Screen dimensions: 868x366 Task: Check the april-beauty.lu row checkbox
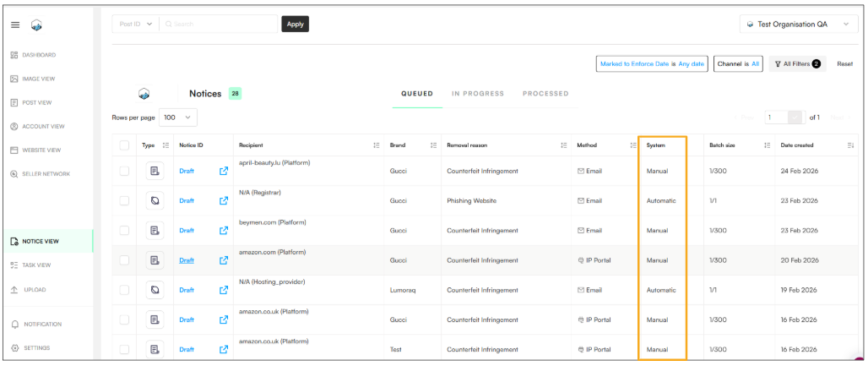click(124, 171)
